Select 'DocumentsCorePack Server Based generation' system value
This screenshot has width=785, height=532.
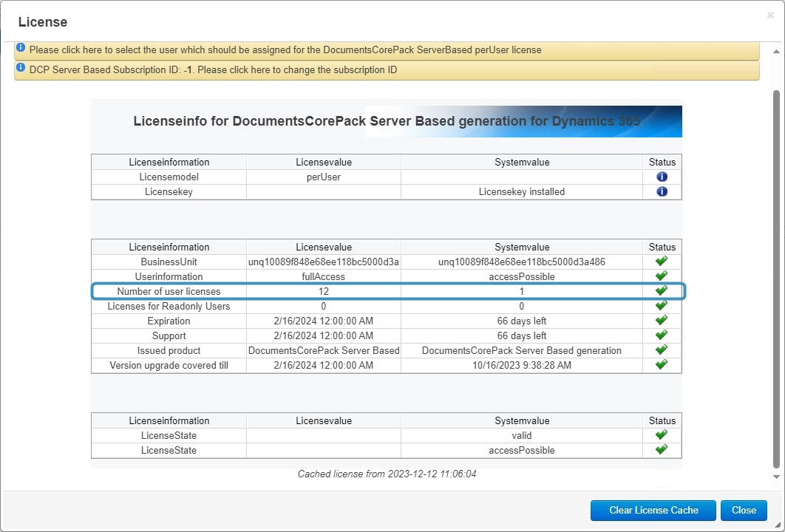522,350
